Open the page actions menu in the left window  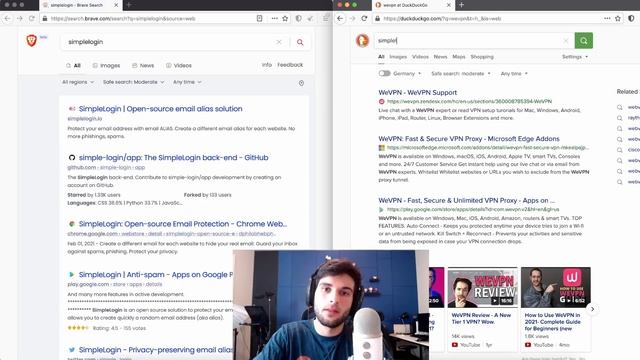[x=274, y=18]
